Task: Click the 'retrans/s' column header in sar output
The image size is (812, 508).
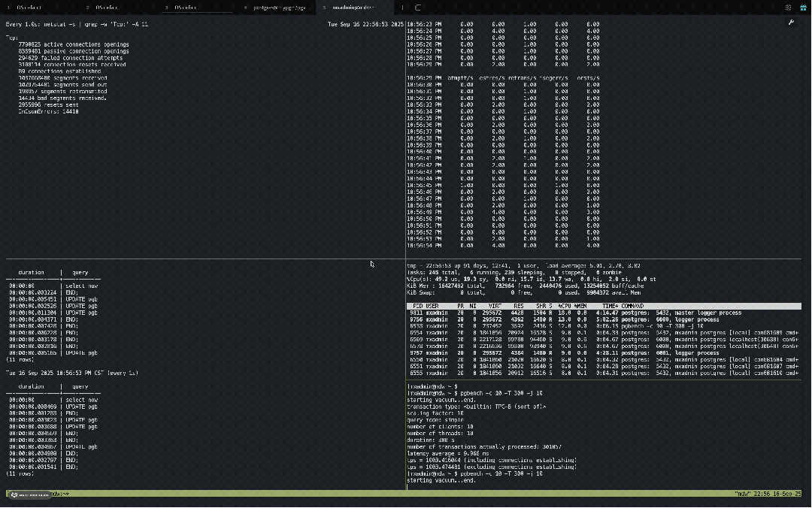Action: click(x=522, y=78)
